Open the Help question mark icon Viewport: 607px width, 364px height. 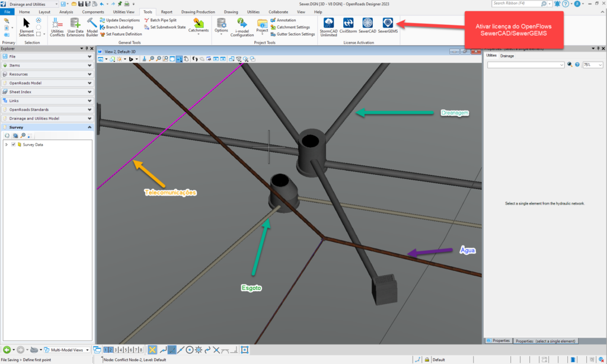click(x=566, y=4)
